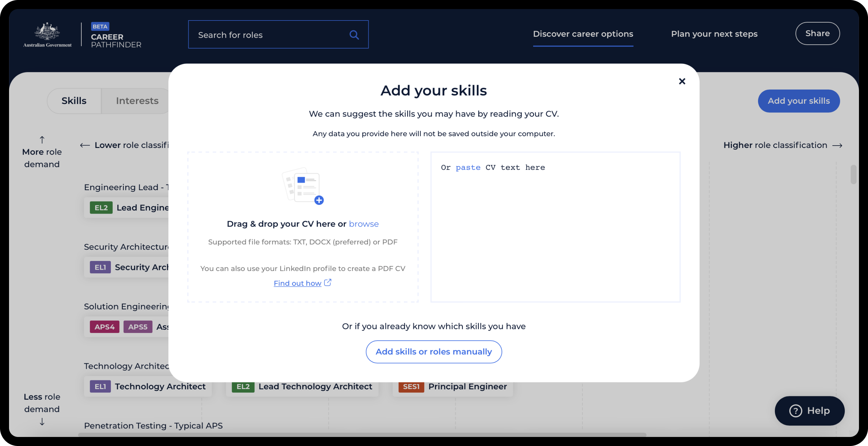Open Plan your next steps
Screen dimensions: 868x446
coord(714,34)
